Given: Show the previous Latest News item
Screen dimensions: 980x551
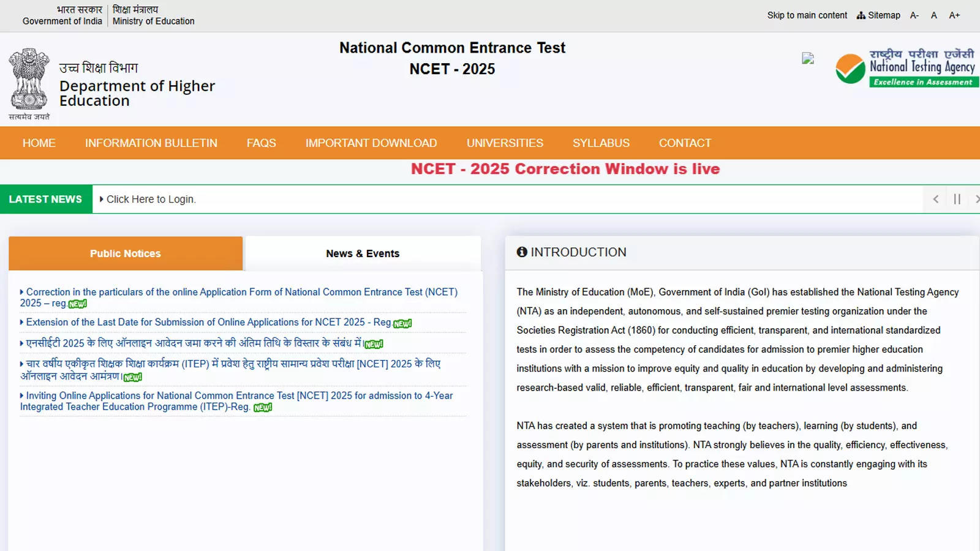Looking at the screenshot, I should [x=935, y=199].
